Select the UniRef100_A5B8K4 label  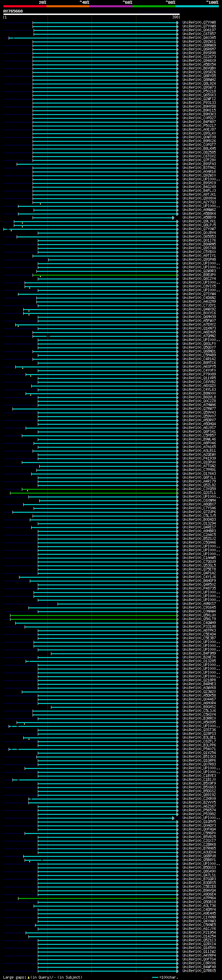coord(199,213)
